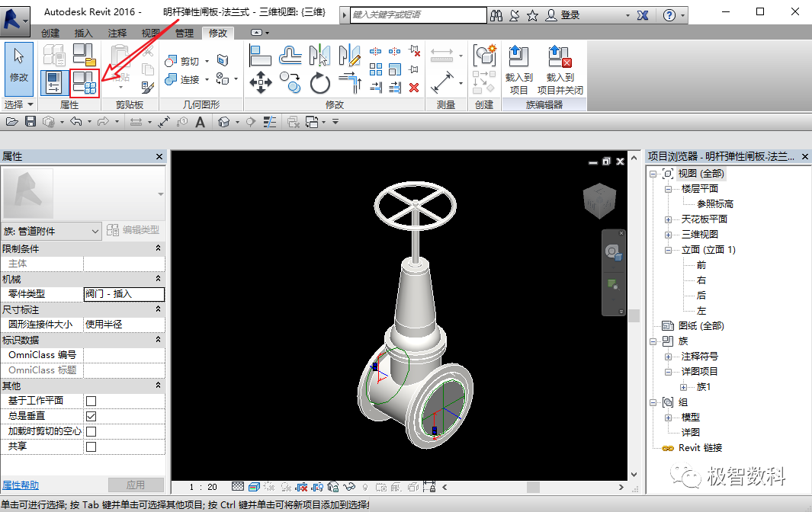Open the 选择 panel dropdown
This screenshot has height=512, width=812.
point(18,104)
